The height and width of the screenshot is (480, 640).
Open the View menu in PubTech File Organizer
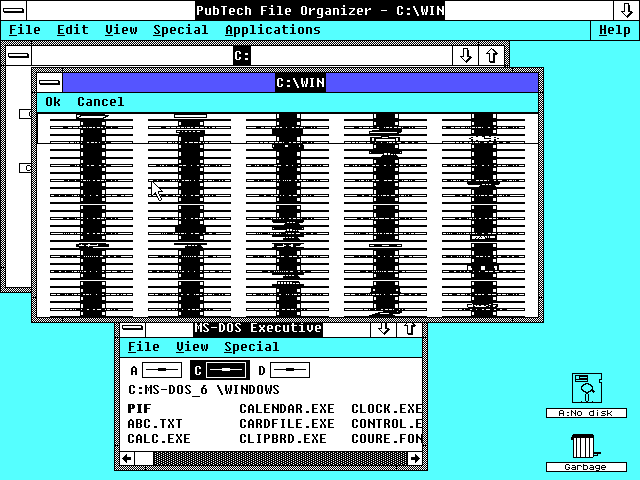point(121,30)
